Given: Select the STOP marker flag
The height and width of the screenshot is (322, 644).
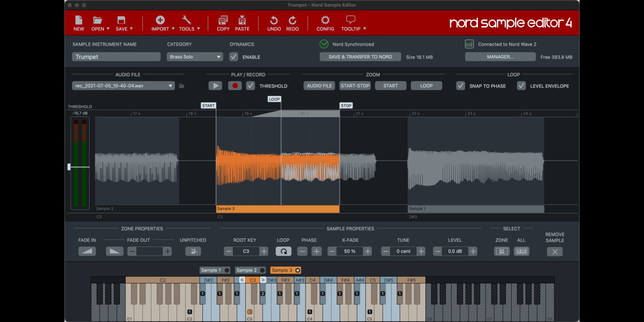Looking at the screenshot, I should click(x=346, y=106).
